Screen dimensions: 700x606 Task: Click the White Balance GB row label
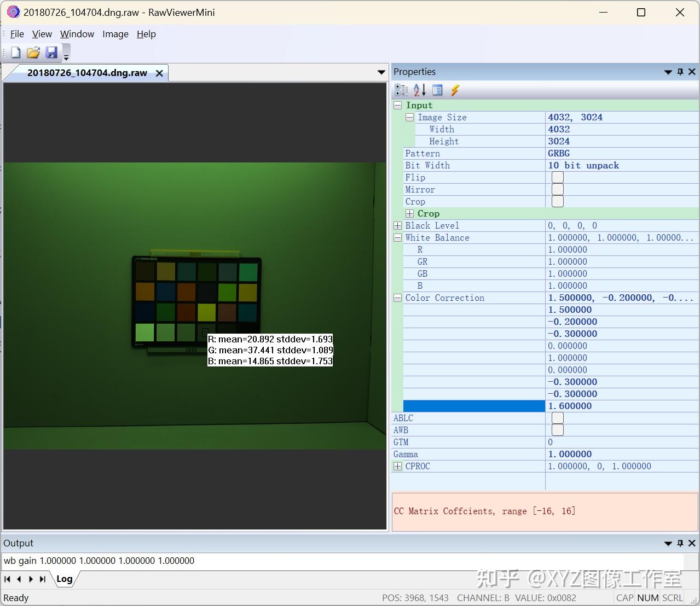click(423, 273)
